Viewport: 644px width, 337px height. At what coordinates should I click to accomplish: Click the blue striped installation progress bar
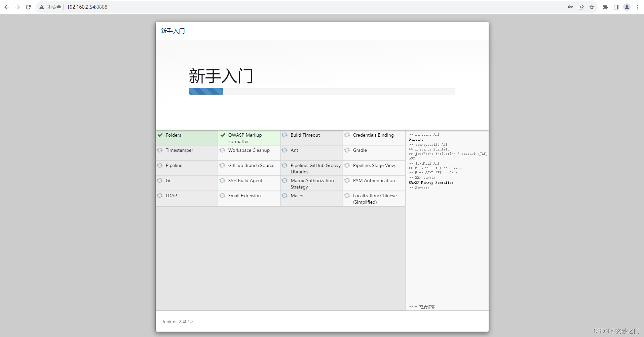tap(206, 91)
